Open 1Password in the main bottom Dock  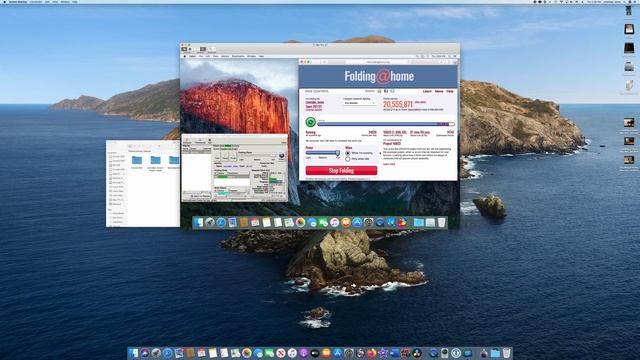(456, 353)
